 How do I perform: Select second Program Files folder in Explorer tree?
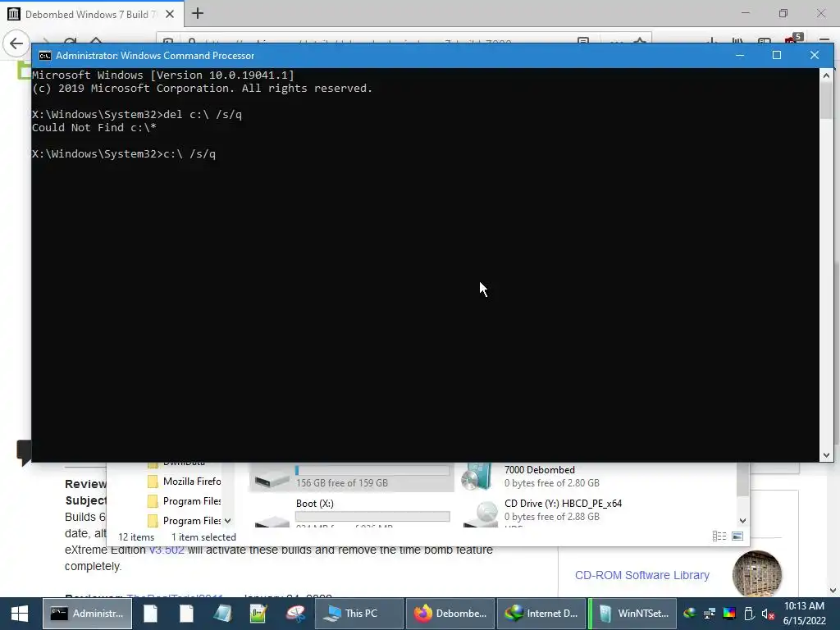pyautogui.click(x=185, y=521)
